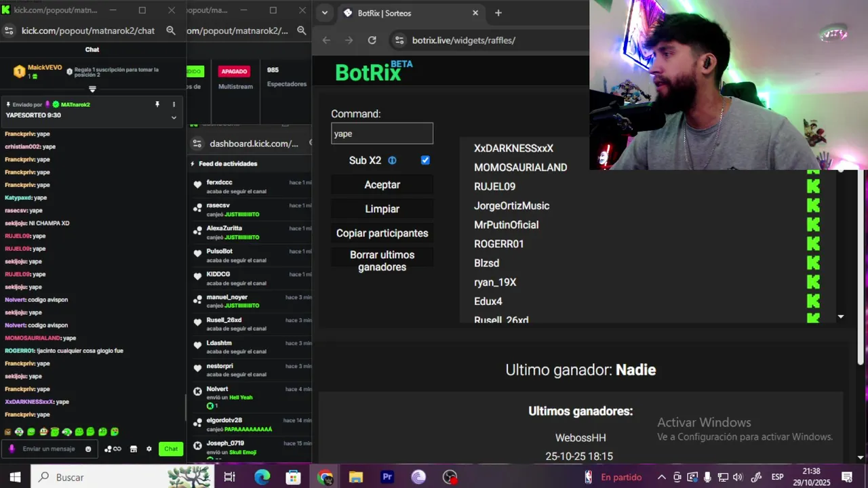Open site settings icon in kick chat popout
The image size is (868, 488).
point(9,30)
